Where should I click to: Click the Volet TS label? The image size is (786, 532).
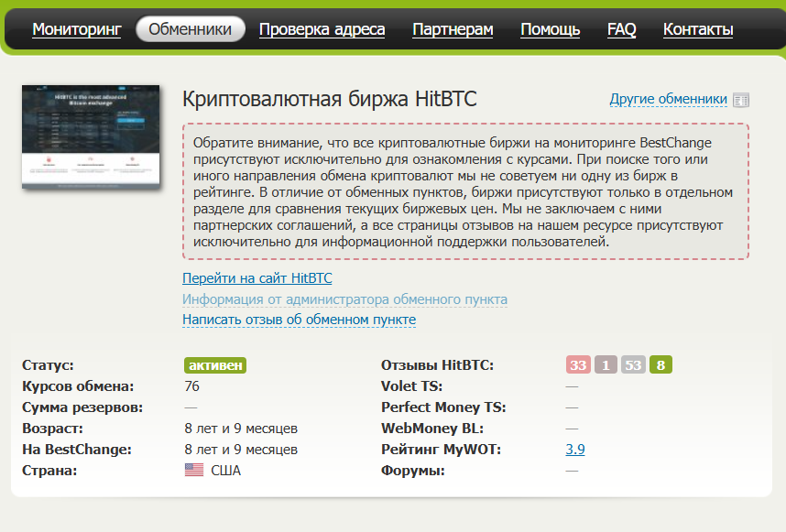tap(411, 386)
